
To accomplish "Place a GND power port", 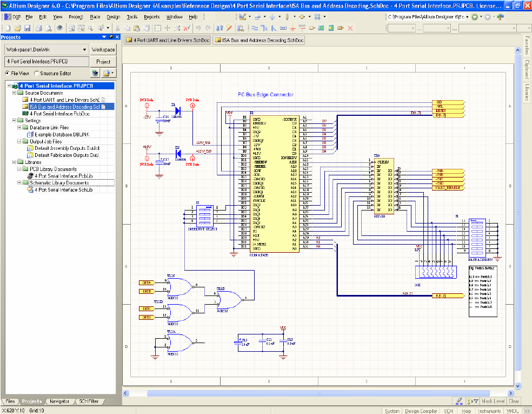I will [x=292, y=28].
